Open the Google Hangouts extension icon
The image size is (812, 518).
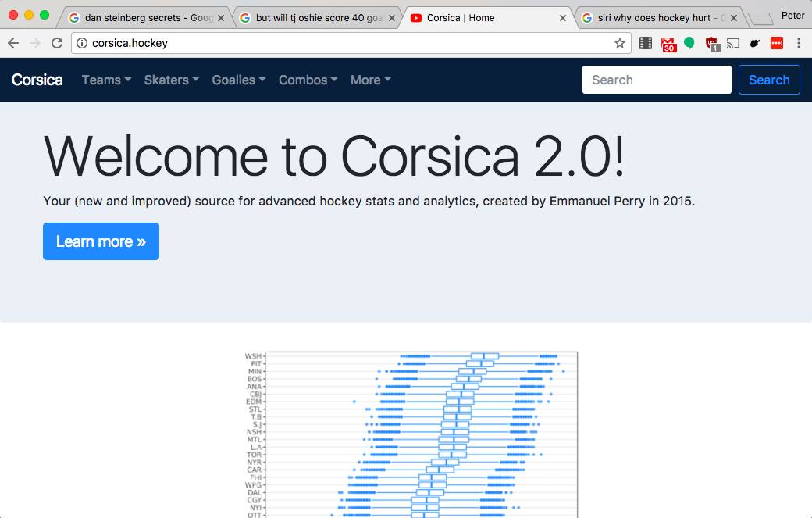click(689, 45)
